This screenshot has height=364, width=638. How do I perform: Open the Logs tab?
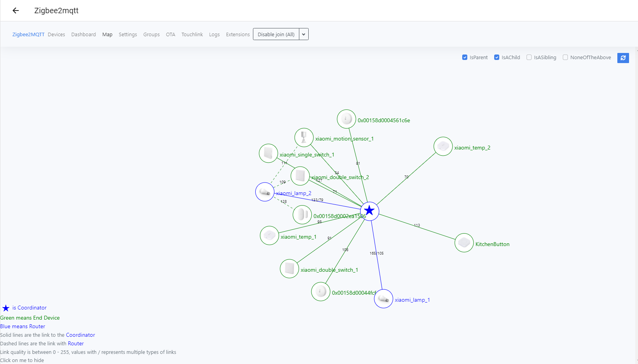(x=214, y=35)
